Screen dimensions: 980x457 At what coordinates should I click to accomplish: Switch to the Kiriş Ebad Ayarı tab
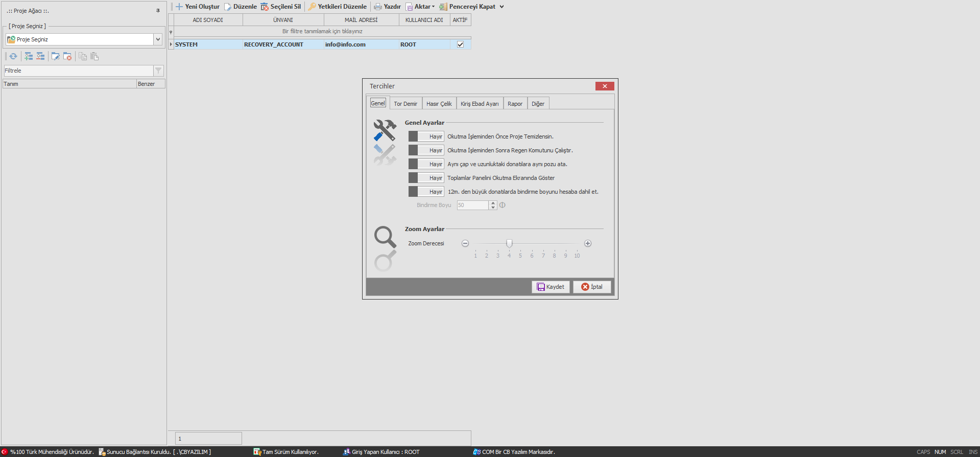click(480, 104)
